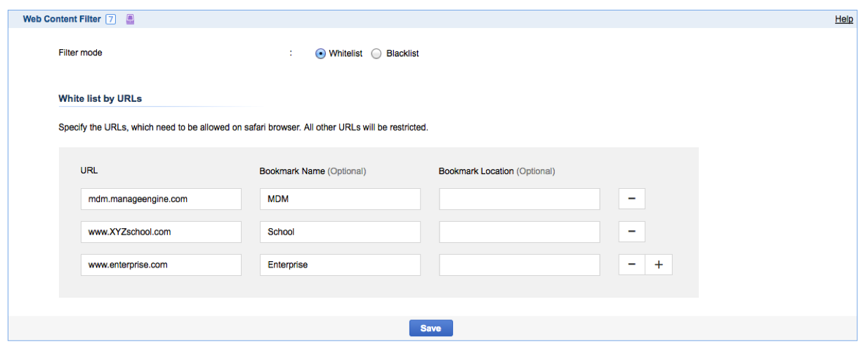Remove the www.enterprise.com URL row
The width and height of the screenshot is (868, 351).
click(x=631, y=265)
